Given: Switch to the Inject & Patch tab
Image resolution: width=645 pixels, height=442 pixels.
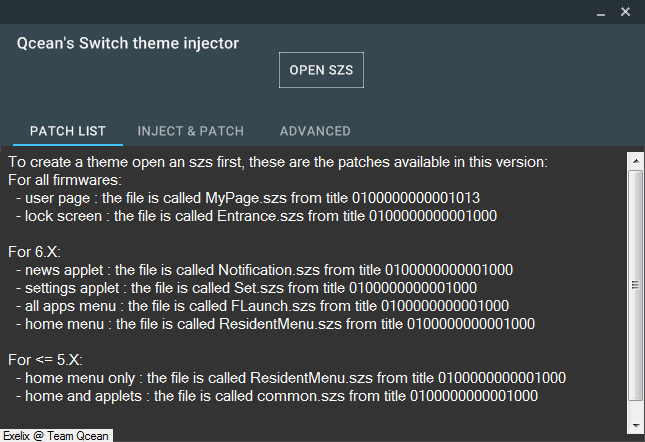Looking at the screenshot, I should (x=190, y=131).
